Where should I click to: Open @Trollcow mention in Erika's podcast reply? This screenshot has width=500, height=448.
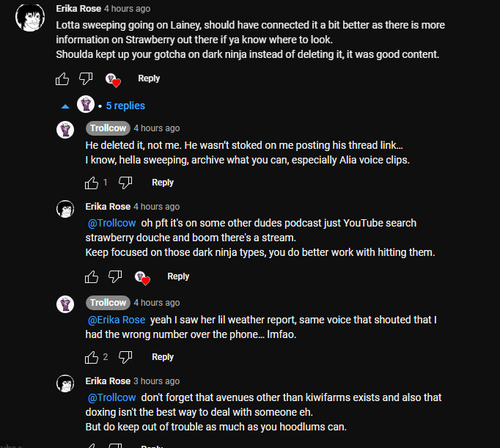click(112, 223)
